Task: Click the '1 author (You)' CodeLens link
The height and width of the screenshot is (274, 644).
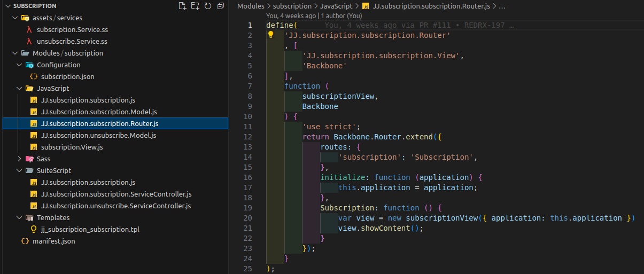Action: tap(342, 16)
